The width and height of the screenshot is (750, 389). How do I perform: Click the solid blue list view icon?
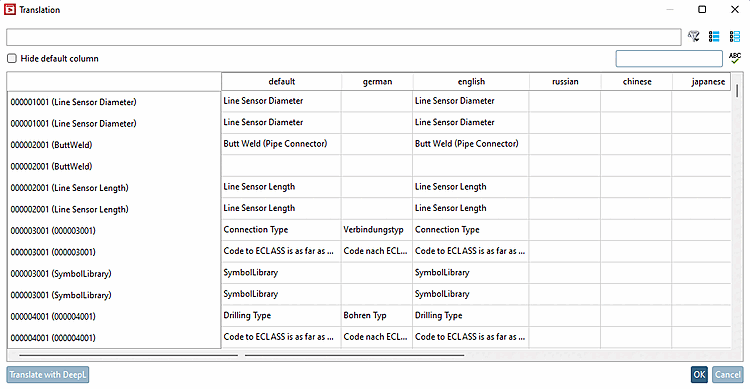coord(714,36)
